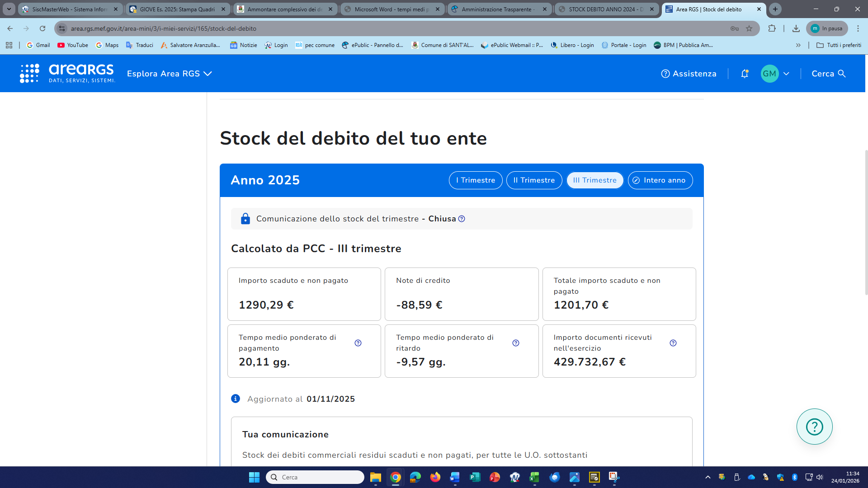Viewport: 868px width, 488px height.
Task: Click the notification bell icon
Action: [745, 74]
